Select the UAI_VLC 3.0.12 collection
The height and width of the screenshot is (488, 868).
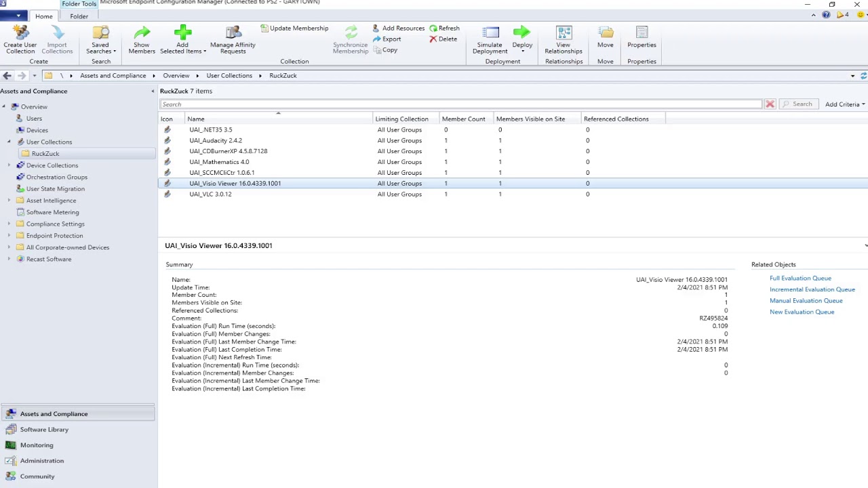click(x=513, y=195)
